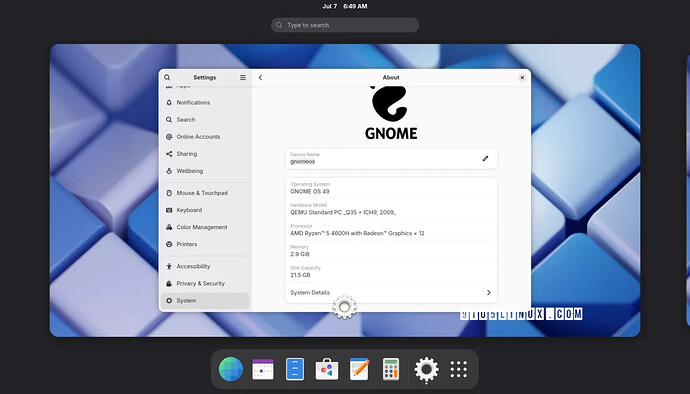This screenshot has height=394, width=690.
Task: Select Wellbeing in the sidebar
Action: [x=205, y=171]
